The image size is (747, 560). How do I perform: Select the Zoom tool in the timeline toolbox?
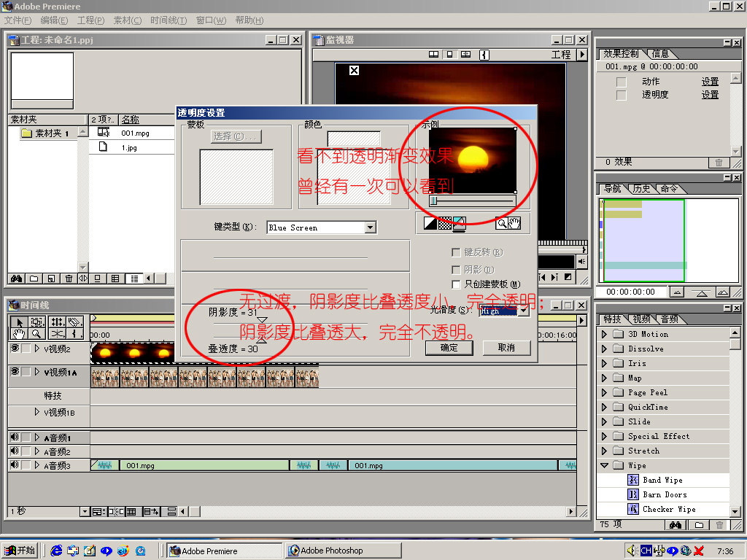coord(37,333)
